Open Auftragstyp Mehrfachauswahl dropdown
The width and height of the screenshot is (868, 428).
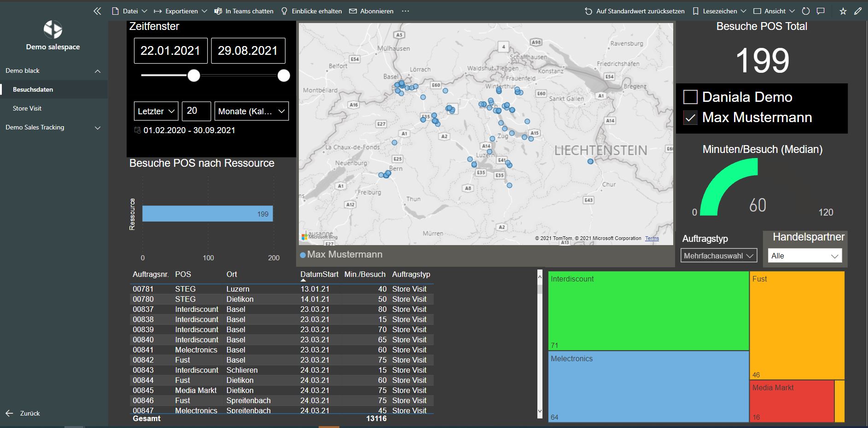(x=719, y=256)
